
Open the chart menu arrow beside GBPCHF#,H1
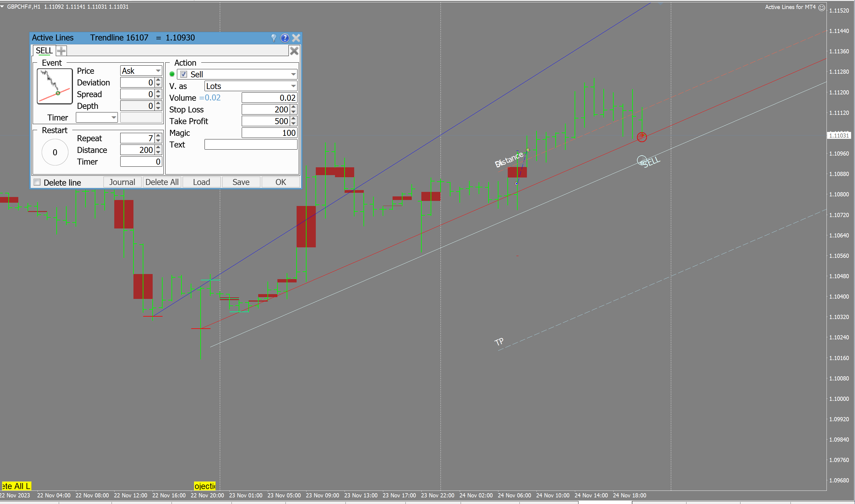click(2, 7)
